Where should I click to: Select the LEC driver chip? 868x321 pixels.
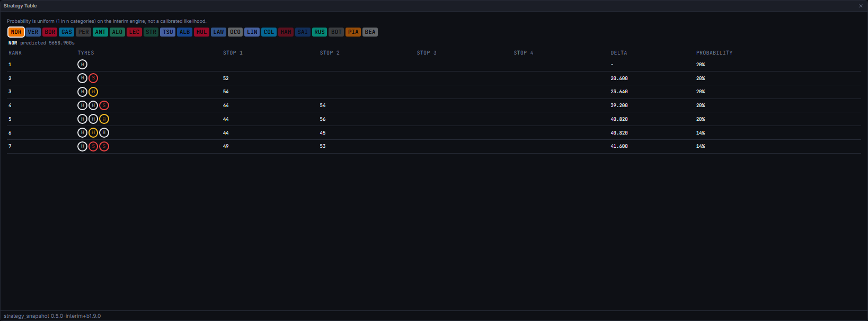click(134, 32)
